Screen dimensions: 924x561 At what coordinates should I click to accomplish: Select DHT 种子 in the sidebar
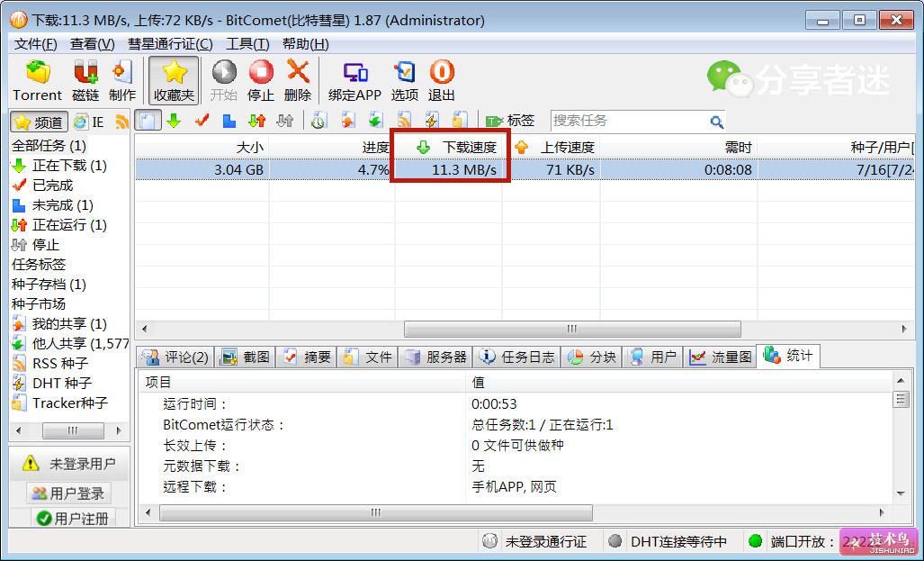[52, 383]
